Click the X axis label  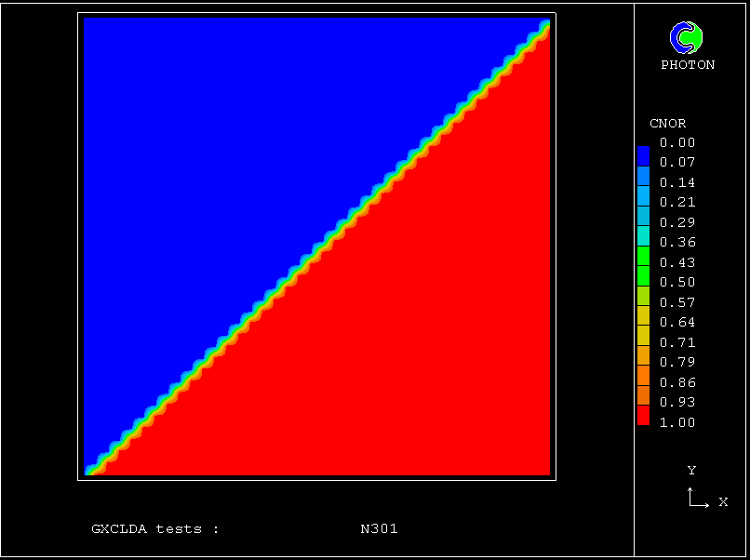click(x=723, y=502)
